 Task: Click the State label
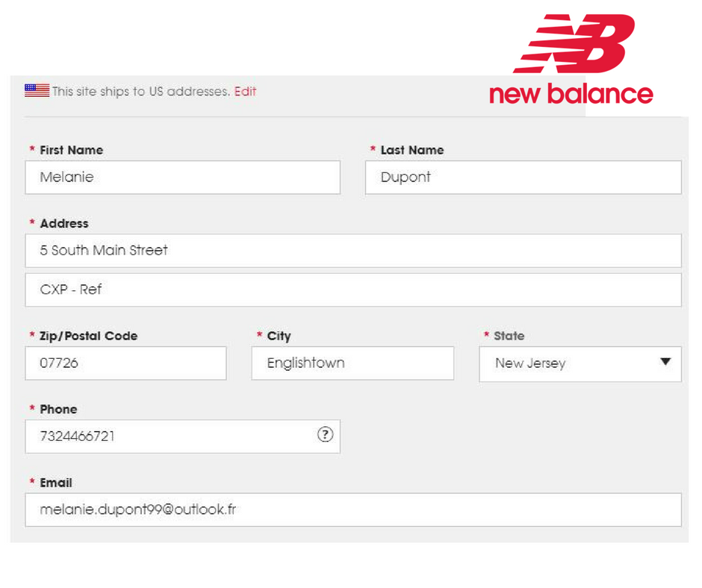tap(509, 336)
